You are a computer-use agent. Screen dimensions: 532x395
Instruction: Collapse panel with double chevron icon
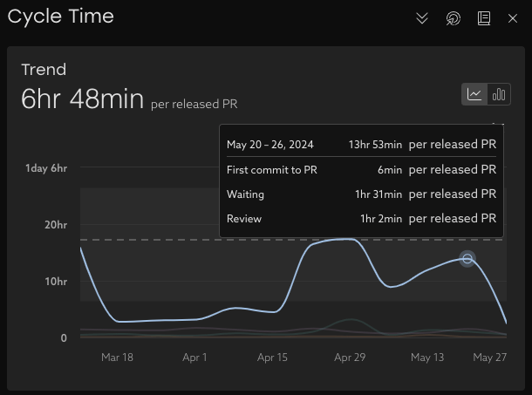423,18
